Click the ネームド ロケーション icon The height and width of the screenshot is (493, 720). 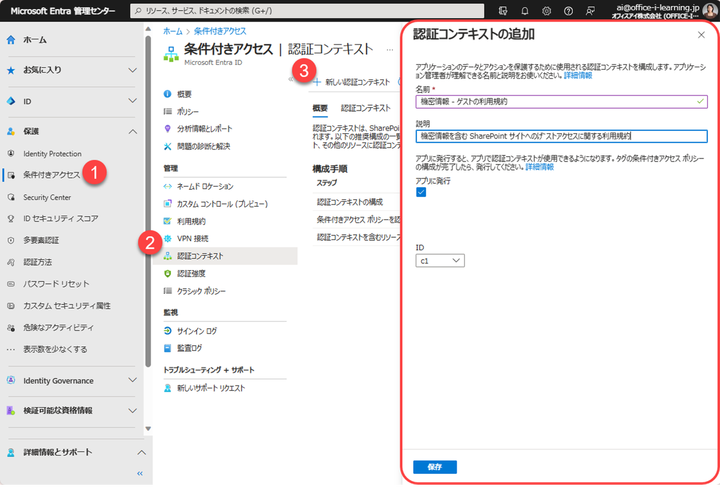click(168, 186)
